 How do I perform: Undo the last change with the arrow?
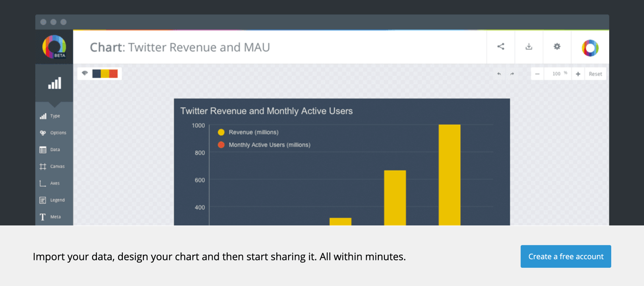(x=499, y=74)
